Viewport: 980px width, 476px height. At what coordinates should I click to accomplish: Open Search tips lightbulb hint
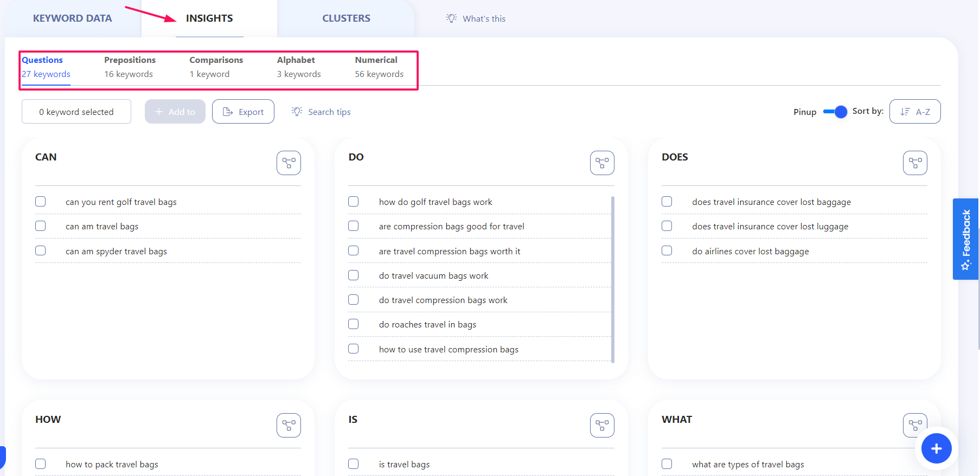click(321, 112)
